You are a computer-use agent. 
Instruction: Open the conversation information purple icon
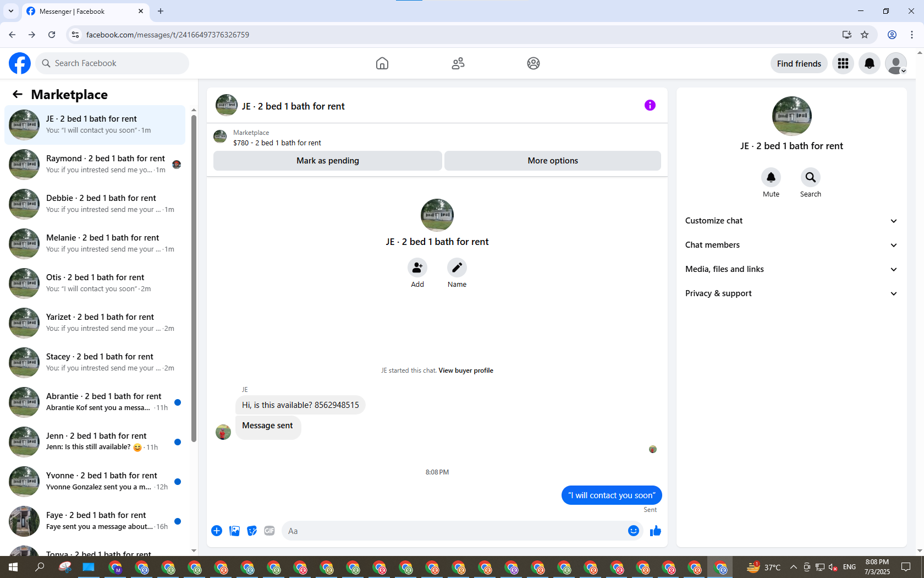(650, 105)
